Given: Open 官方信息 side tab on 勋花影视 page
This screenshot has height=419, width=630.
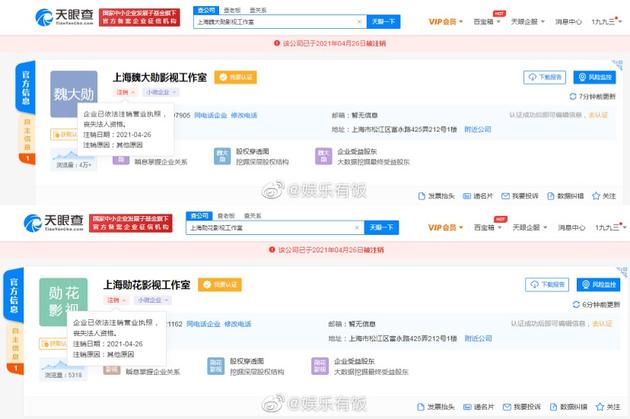Looking at the screenshot, I should point(14,295).
